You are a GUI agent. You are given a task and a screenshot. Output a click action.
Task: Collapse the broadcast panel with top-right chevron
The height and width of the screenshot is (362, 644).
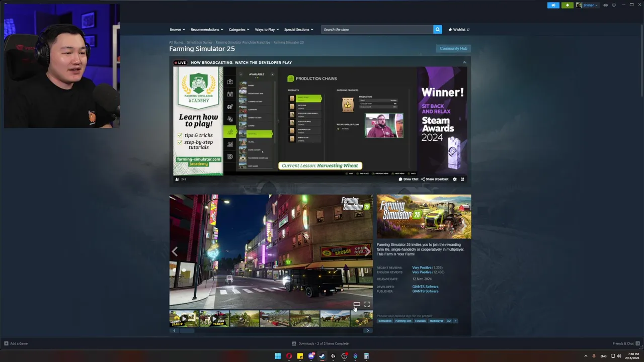pyautogui.click(x=464, y=62)
